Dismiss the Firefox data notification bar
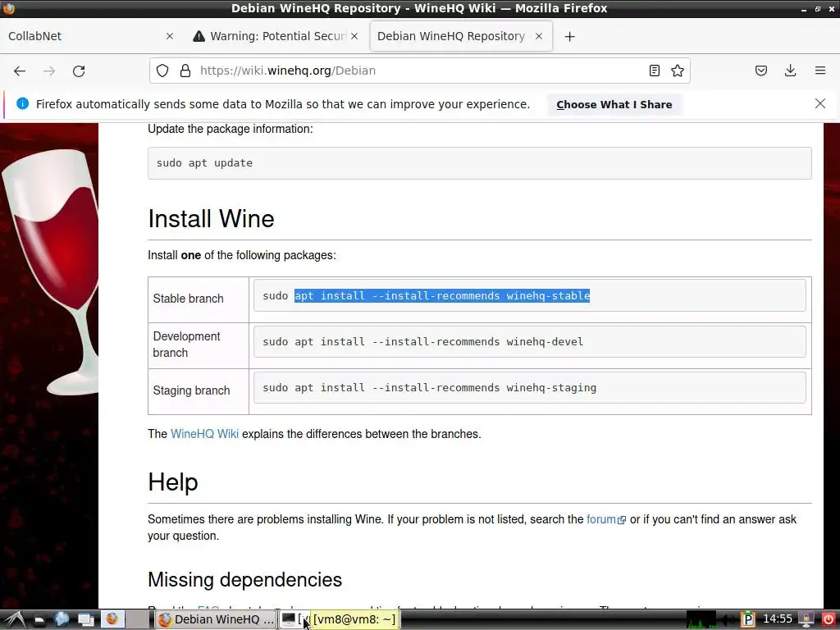The width and height of the screenshot is (840, 630). coord(820,103)
